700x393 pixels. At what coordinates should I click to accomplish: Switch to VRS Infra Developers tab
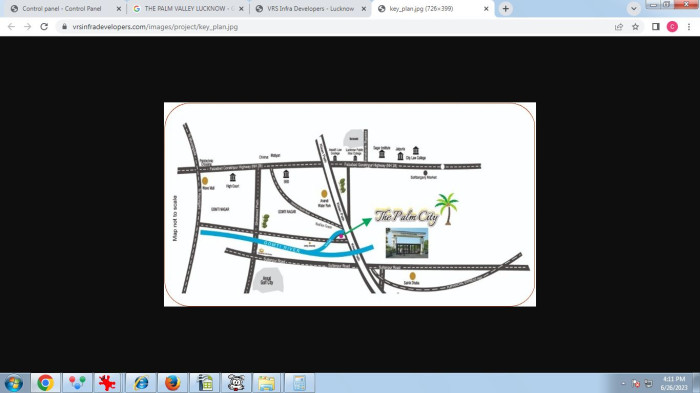tap(309, 8)
